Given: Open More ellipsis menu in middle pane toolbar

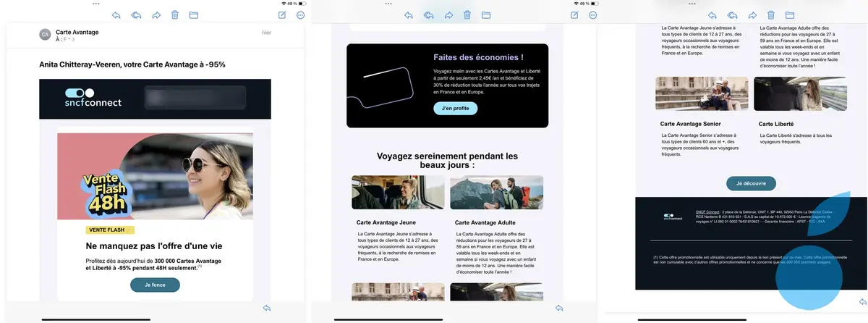Looking at the screenshot, I should click(x=593, y=14).
